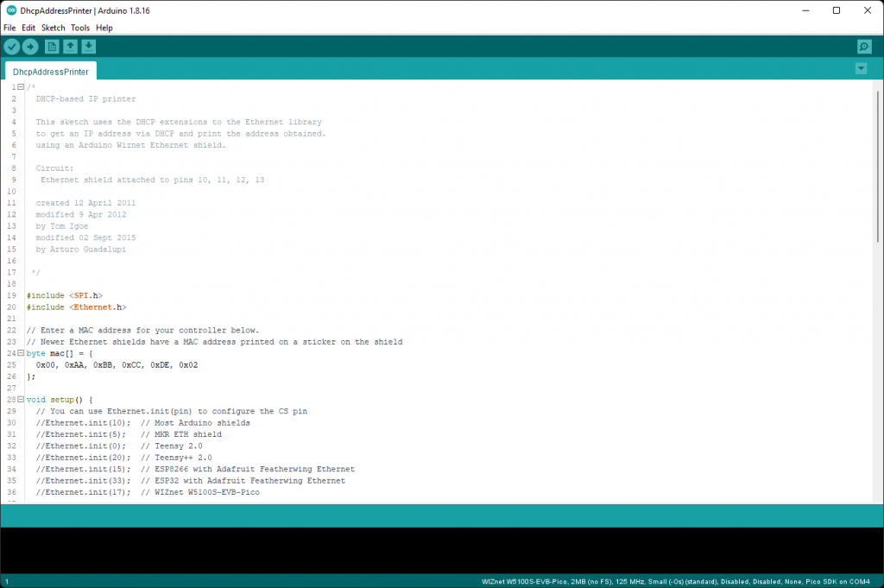Click the '//Ethernet.init(17);' WIZnet W5100S-EVB-Pico line
The image size is (884, 588).
tap(148, 492)
